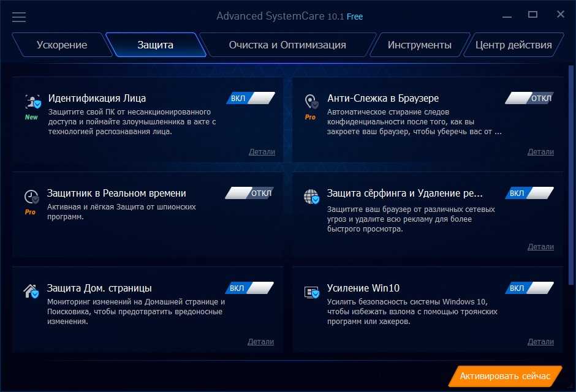Disable the Идентификация Лица toggle
The width and height of the screenshot is (576, 392).
tap(250, 98)
